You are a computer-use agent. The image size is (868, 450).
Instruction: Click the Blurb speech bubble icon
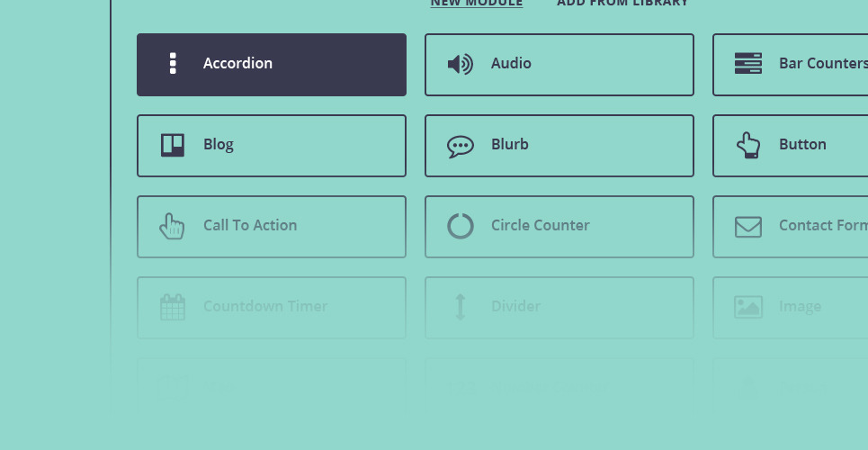460,146
